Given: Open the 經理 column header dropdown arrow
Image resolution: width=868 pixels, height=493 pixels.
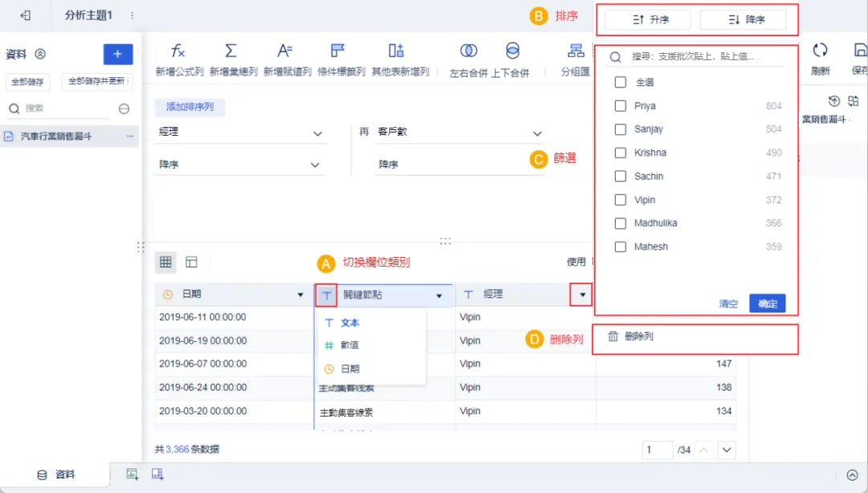Looking at the screenshot, I should click(x=582, y=295).
